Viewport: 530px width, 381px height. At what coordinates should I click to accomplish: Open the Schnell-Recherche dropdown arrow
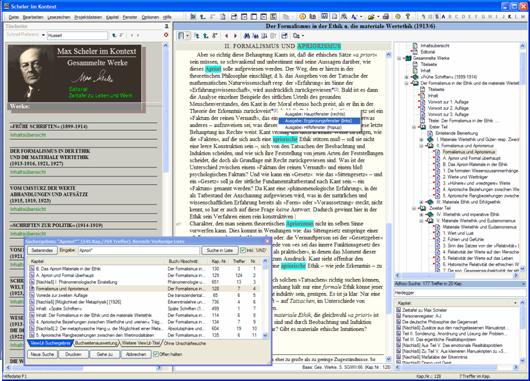[43, 35]
